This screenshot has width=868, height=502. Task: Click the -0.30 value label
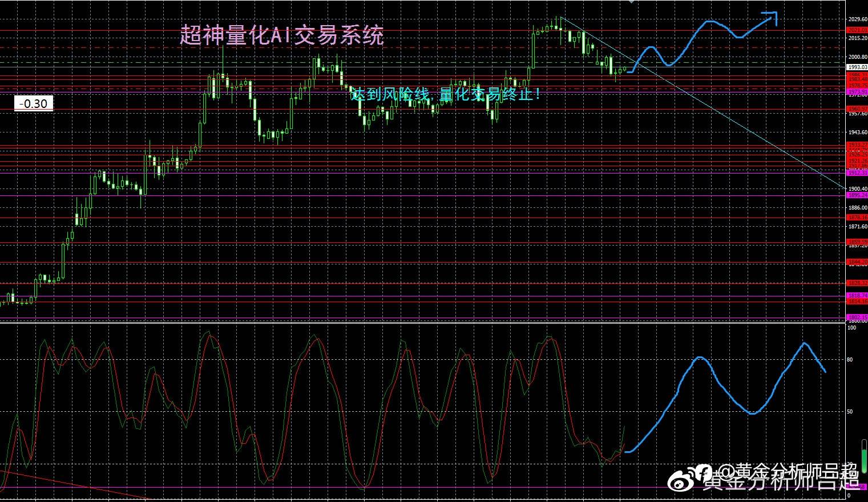[x=33, y=104]
